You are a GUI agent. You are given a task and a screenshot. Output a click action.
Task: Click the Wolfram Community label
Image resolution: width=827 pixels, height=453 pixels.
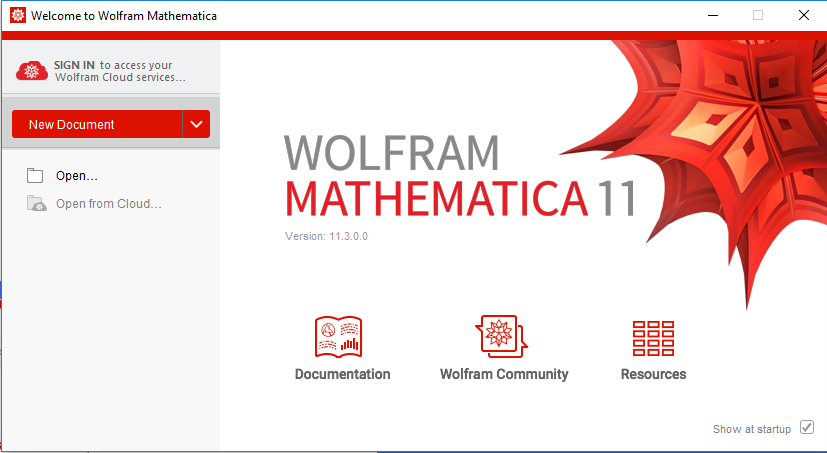tap(504, 374)
